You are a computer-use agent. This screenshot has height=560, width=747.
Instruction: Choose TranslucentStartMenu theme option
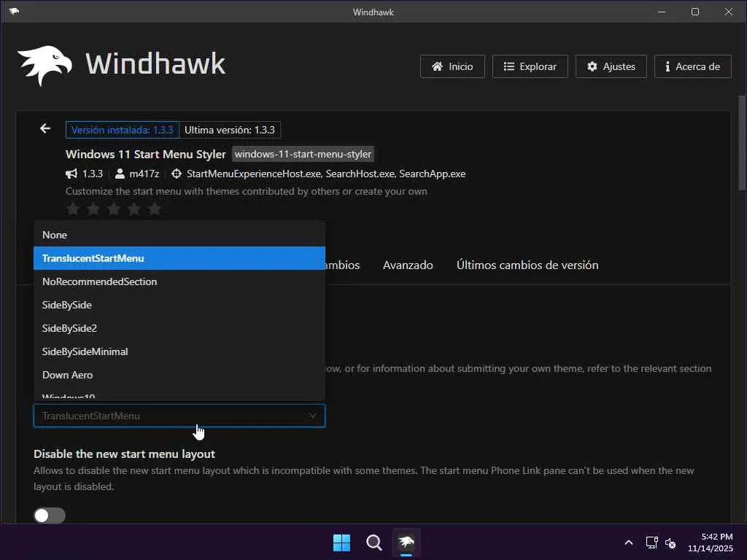(x=179, y=258)
